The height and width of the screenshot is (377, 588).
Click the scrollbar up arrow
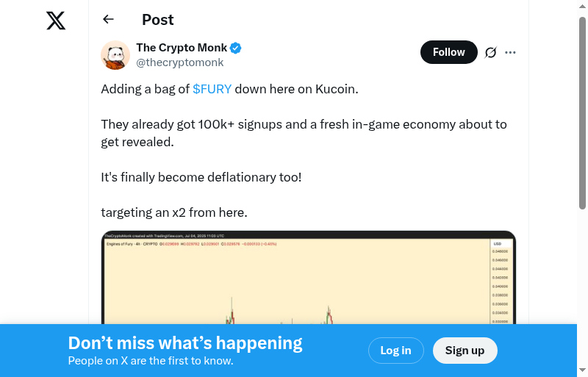click(x=582, y=7)
